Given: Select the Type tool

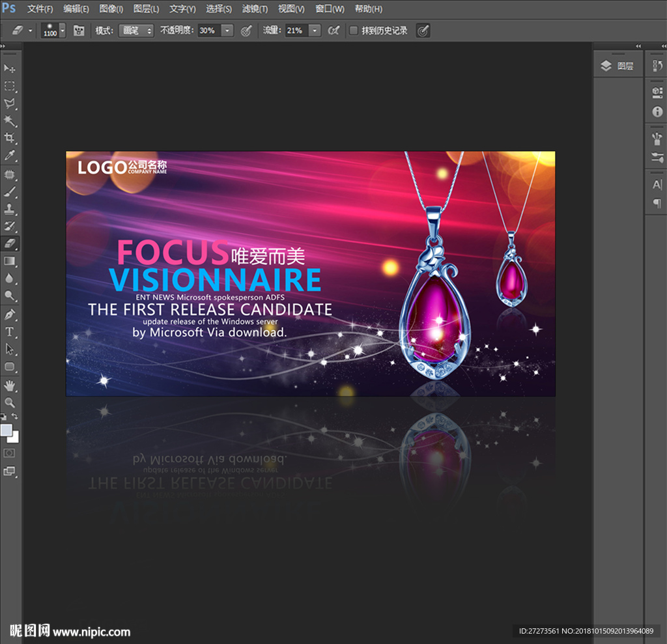Looking at the screenshot, I should pyautogui.click(x=9, y=332).
